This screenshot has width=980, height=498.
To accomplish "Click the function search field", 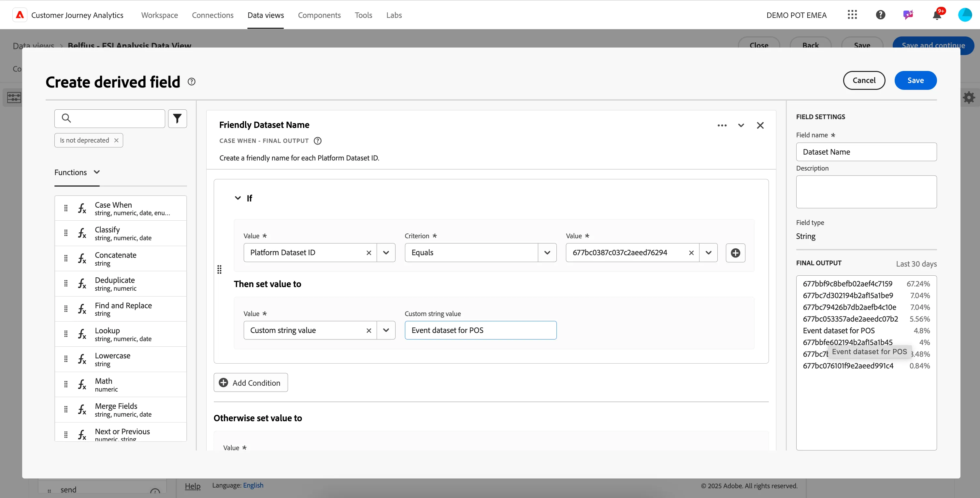I will click(x=109, y=118).
